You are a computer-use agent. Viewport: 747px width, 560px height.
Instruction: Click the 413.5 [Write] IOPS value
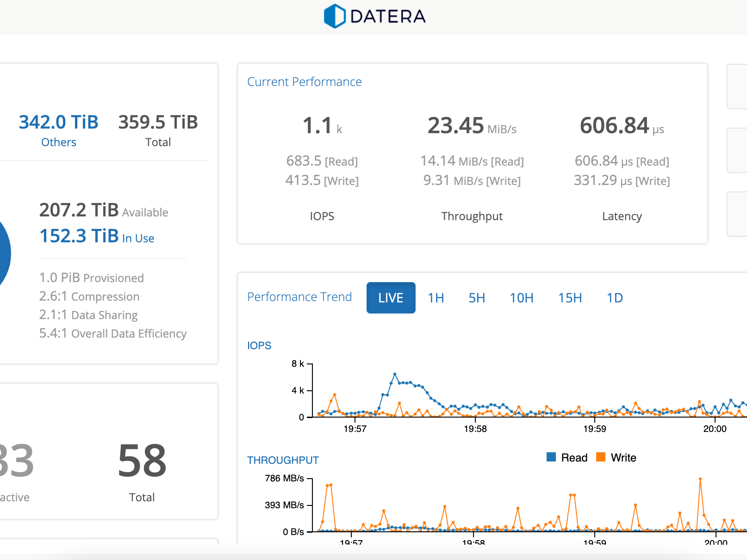[322, 180]
